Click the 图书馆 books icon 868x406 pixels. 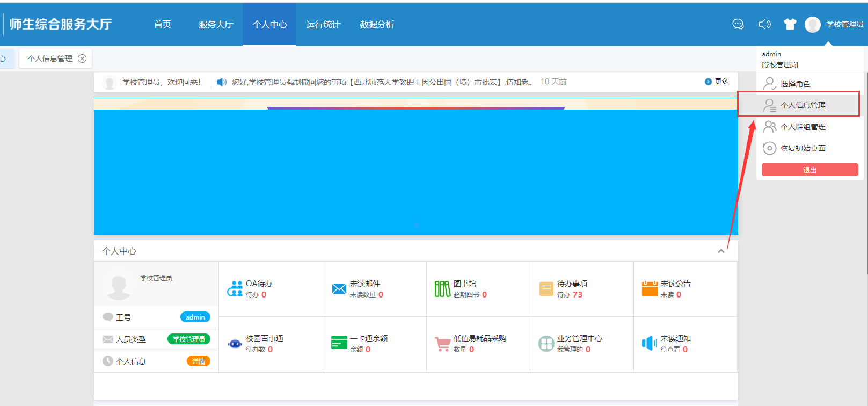[442, 289]
